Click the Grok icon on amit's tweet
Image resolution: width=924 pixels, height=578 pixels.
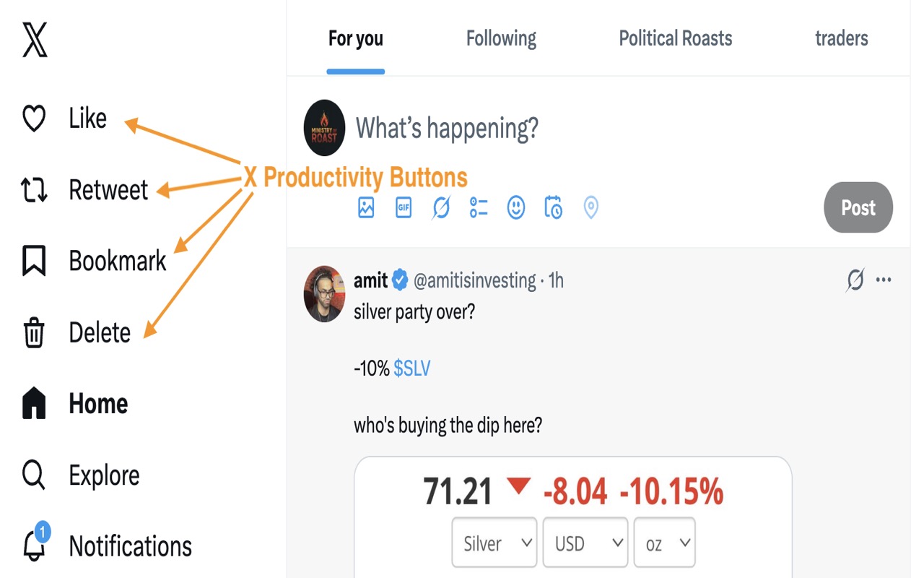click(854, 280)
